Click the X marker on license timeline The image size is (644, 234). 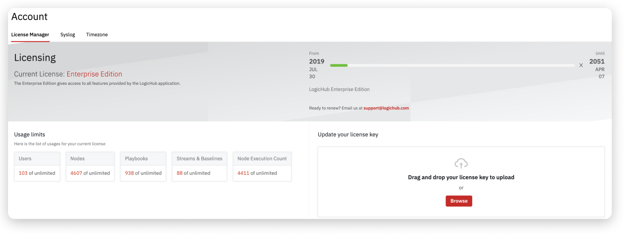[x=581, y=65]
